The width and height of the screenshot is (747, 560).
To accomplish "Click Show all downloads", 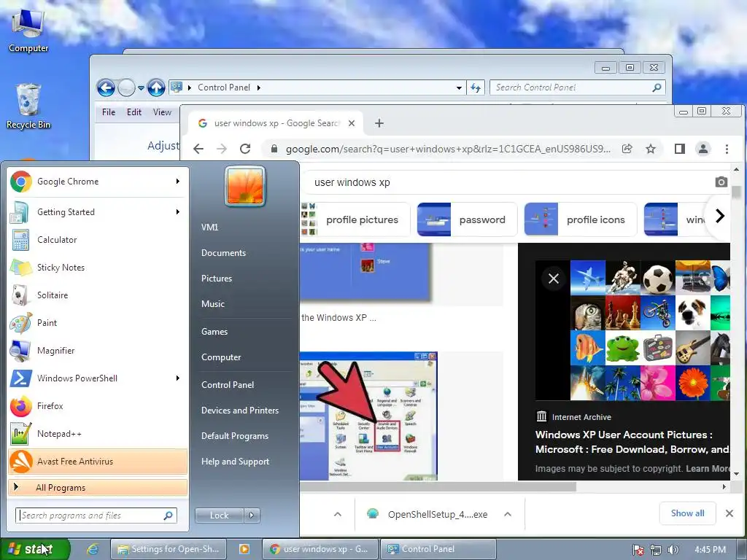I will coord(687,513).
